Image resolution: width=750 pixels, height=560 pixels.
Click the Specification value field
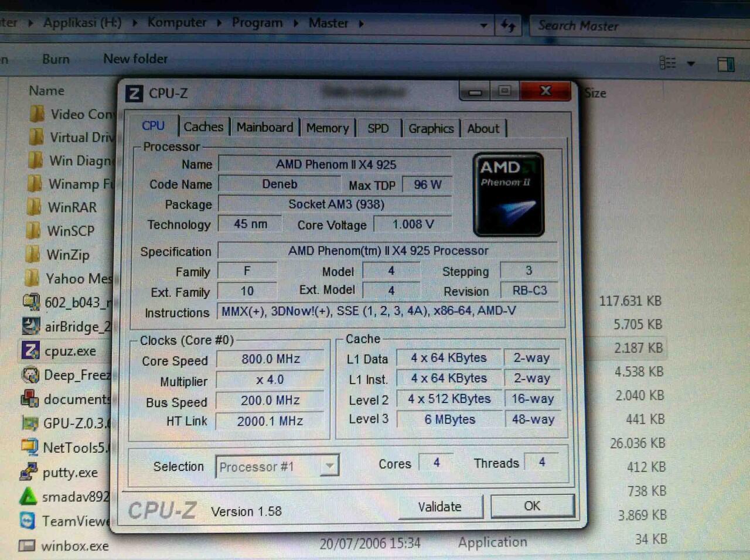tap(388, 251)
